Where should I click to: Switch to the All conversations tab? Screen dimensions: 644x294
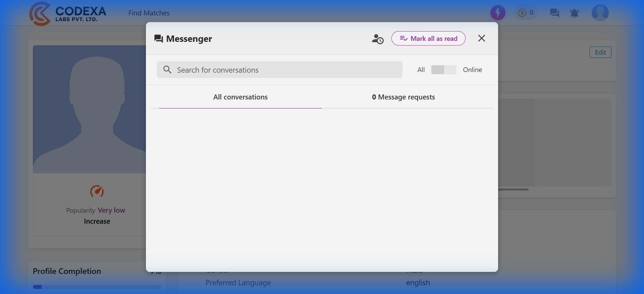tap(240, 97)
